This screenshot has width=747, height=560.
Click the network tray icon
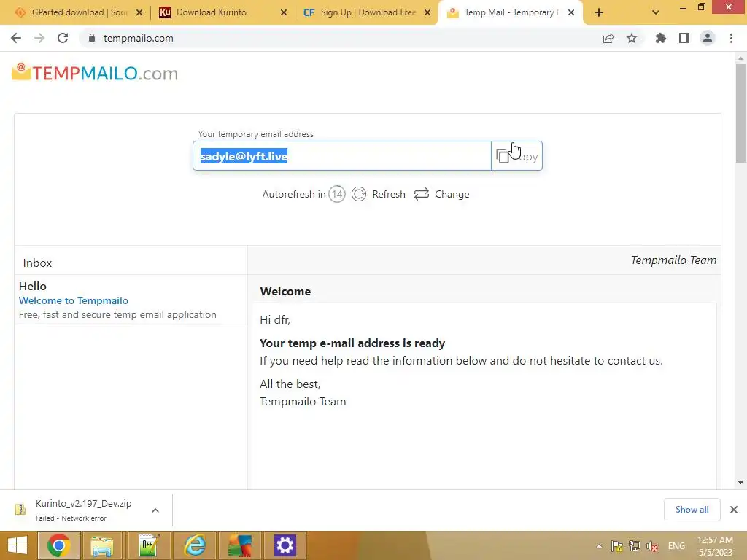coord(635,546)
